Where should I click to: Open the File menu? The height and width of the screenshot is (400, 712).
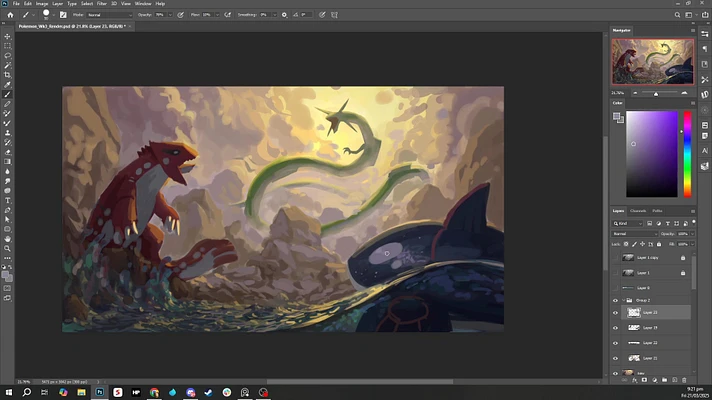click(x=16, y=4)
